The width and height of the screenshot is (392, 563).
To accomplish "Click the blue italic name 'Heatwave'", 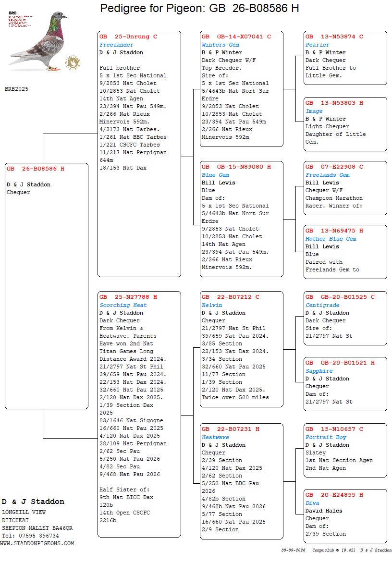I will (x=215, y=437).
